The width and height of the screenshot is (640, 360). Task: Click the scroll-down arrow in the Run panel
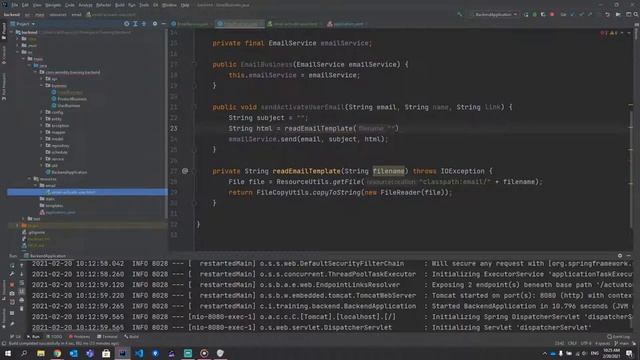tap(22, 274)
